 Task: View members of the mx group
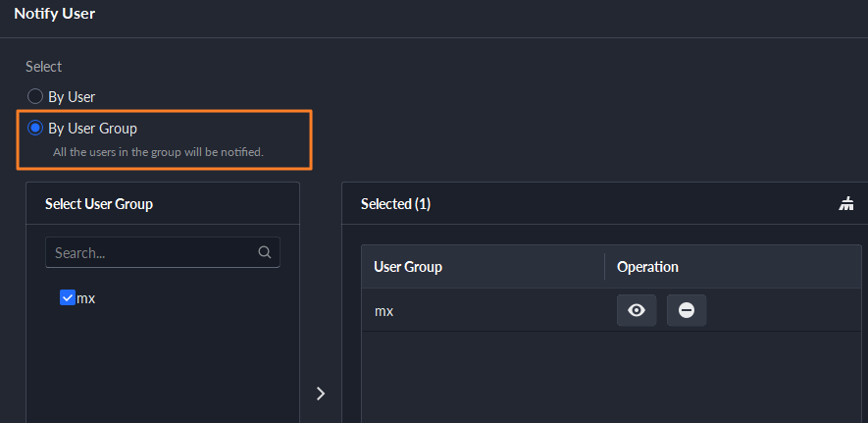[636, 310]
